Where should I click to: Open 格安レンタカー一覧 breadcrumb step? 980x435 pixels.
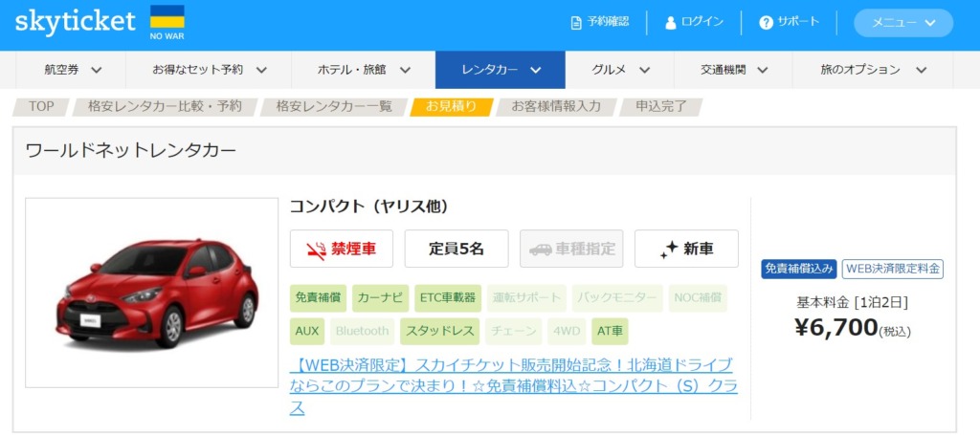(334, 107)
